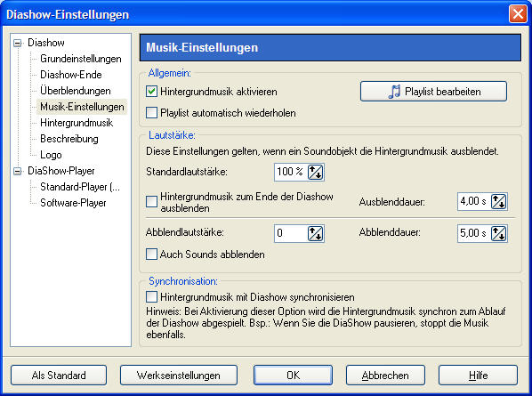Click the Abblendlautstärke spinner arrows icon
The width and height of the screenshot is (532, 396).
(315, 233)
